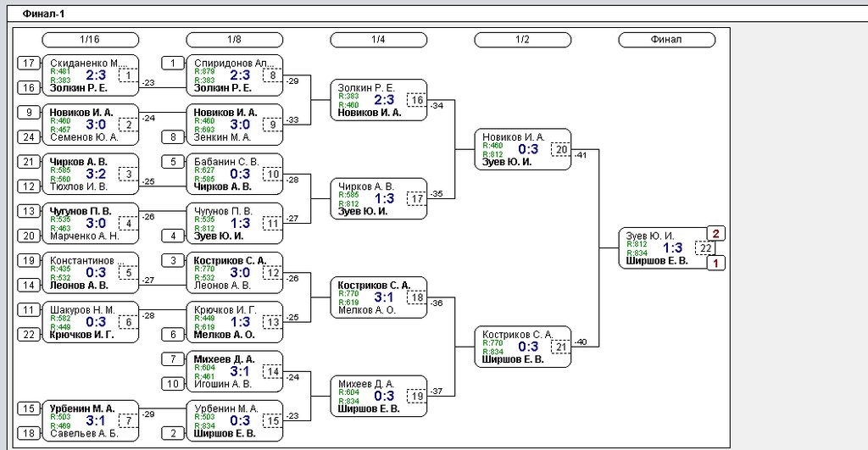Select match number 20 box in semifinal
Viewport: 868px width, 450px height.
[x=560, y=149]
